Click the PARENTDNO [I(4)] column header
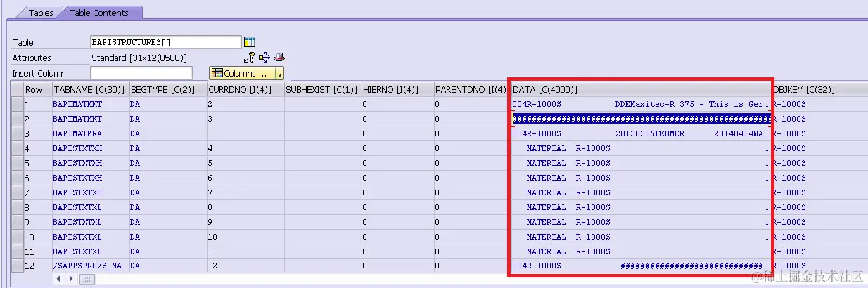This screenshot has height=288, width=868. click(x=471, y=89)
